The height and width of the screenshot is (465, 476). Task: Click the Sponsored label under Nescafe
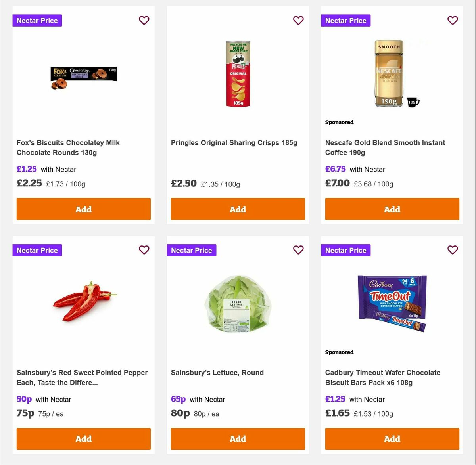pyautogui.click(x=339, y=122)
